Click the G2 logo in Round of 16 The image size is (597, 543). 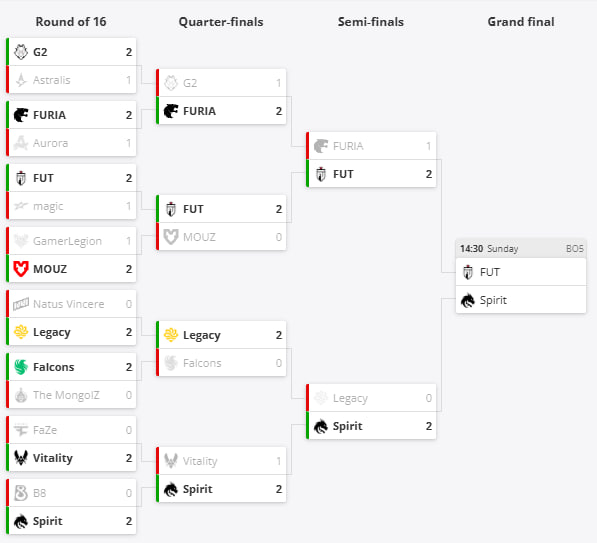pyautogui.click(x=21, y=52)
